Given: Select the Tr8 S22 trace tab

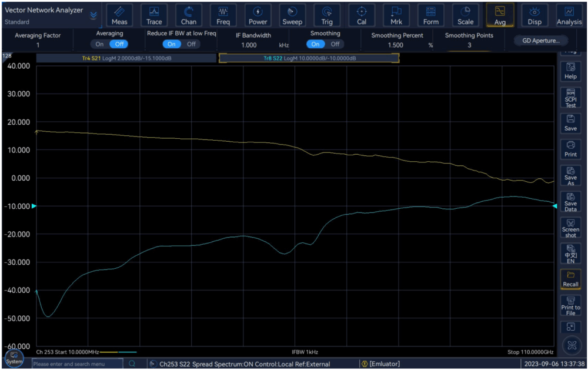Looking at the screenshot, I should tap(309, 58).
